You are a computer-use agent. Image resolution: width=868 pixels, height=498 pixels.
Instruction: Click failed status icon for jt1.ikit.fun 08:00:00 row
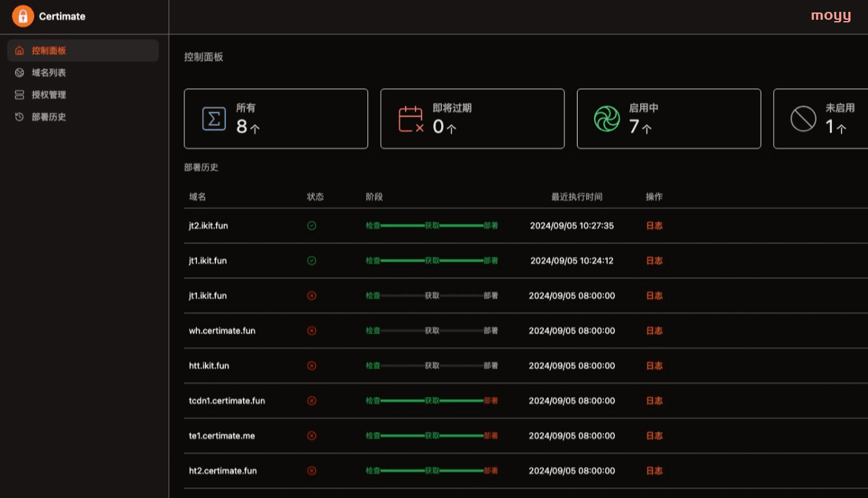coord(312,296)
